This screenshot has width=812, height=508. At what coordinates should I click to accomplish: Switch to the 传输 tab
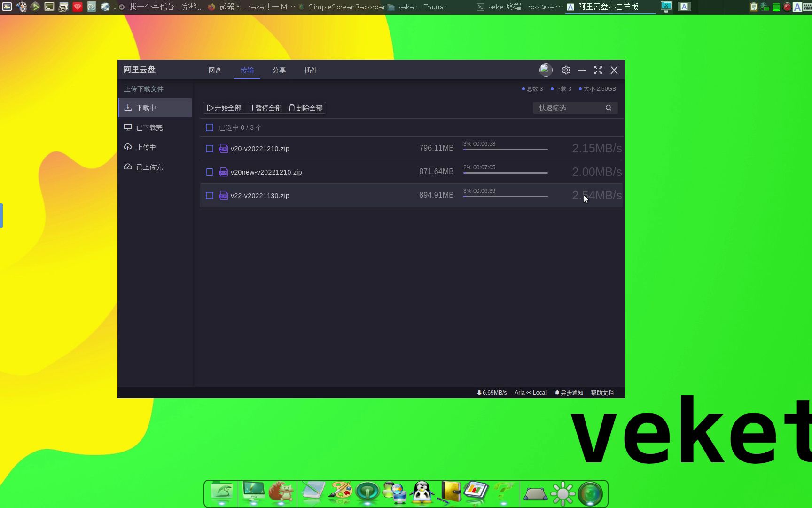[x=247, y=70]
